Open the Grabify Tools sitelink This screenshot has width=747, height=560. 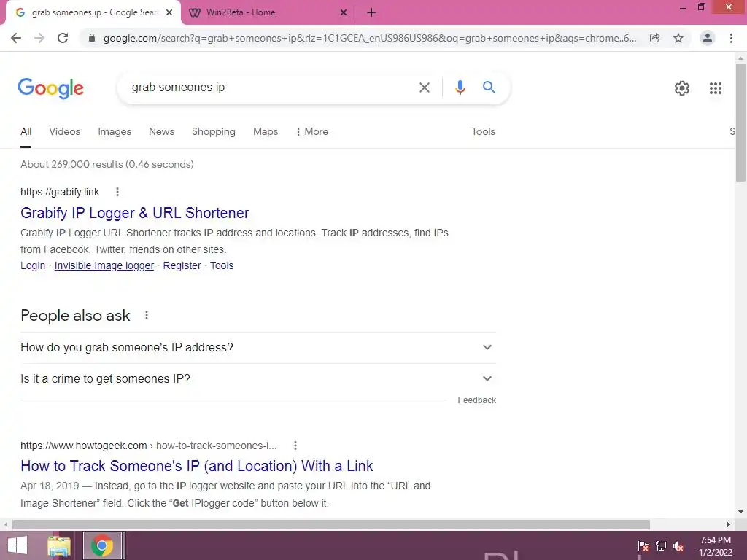pyautogui.click(x=222, y=265)
